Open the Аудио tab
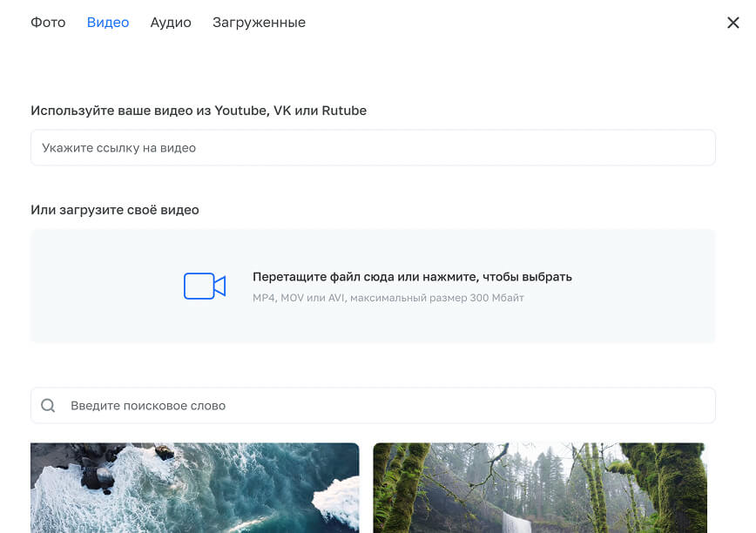Screen dimensions: 756x533 171,22
